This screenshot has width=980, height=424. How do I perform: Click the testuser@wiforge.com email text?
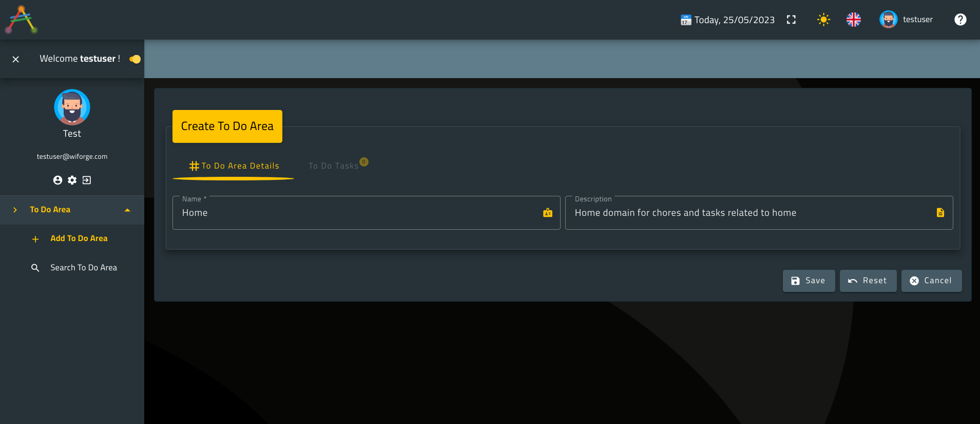72,157
